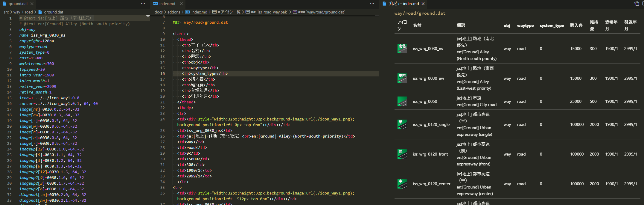Click the 'copyright=128na' line in ground.dat
This screenshot has height=205, width=644.
37,41
